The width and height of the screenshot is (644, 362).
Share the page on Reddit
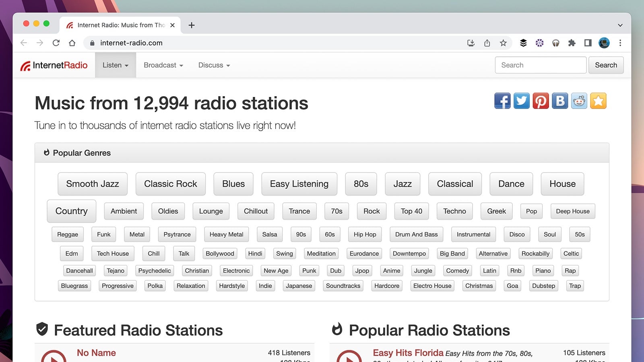[x=579, y=101]
